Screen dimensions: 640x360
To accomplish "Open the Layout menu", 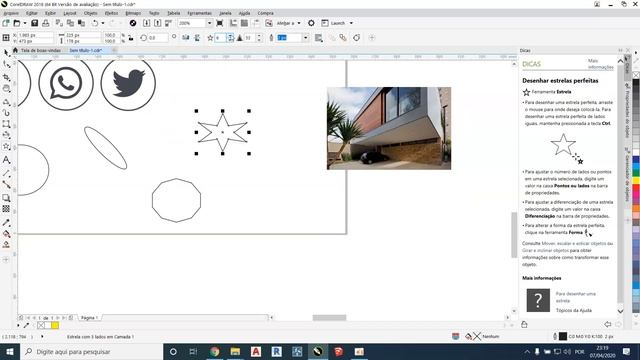I will click(x=70, y=13).
